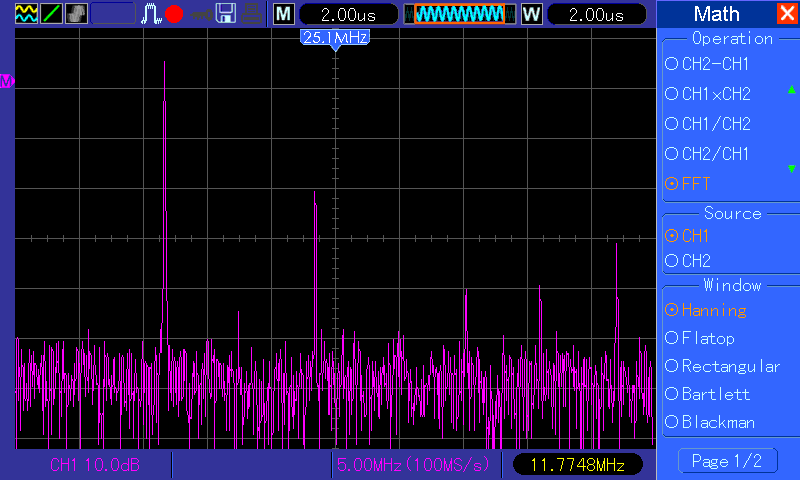Select the Blackman window function
This screenshot has width=800, height=480.
(x=716, y=422)
